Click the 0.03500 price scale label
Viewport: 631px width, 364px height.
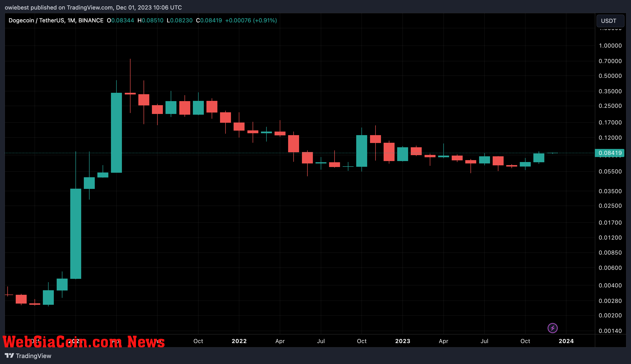[610, 191]
